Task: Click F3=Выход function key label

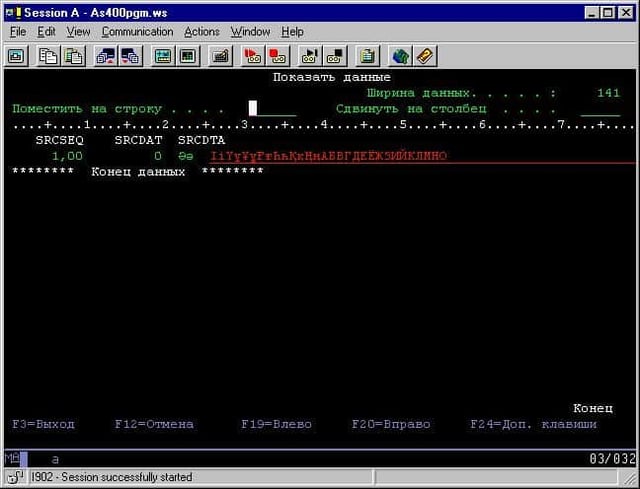Action: coord(44,424)
